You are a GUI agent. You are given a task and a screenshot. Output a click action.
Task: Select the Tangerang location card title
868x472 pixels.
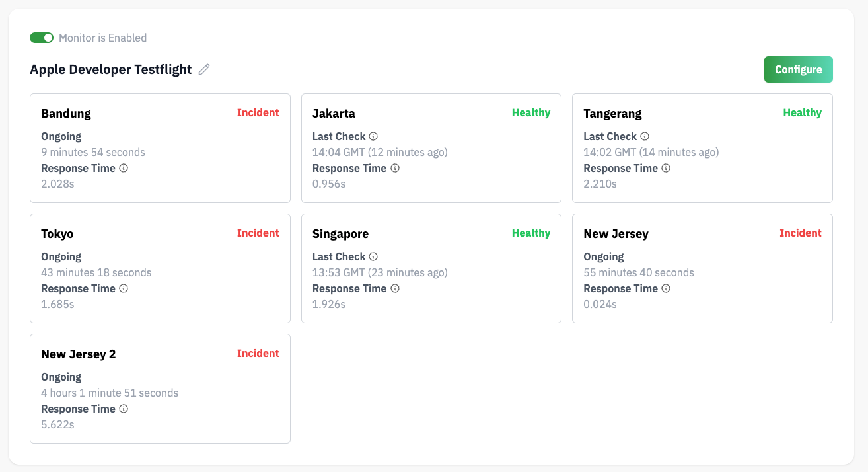(612, 114)
